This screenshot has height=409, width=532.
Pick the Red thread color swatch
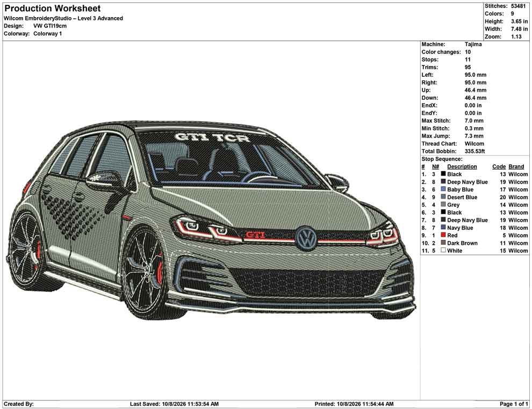click(443, 235)
